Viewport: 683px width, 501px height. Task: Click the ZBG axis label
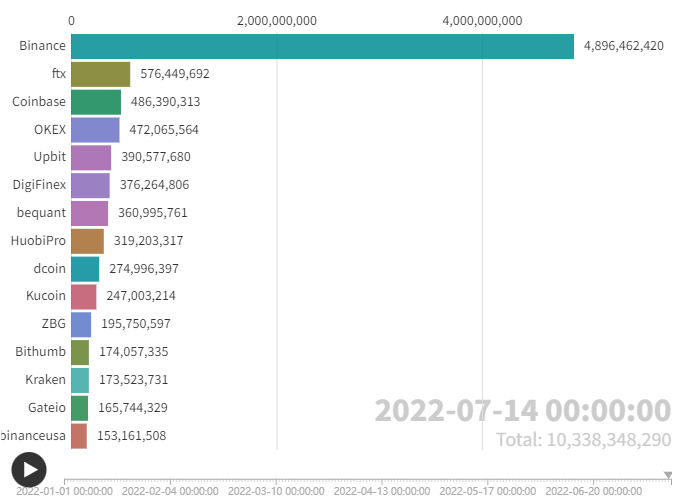pyautogui.click(x=54, y=324)
